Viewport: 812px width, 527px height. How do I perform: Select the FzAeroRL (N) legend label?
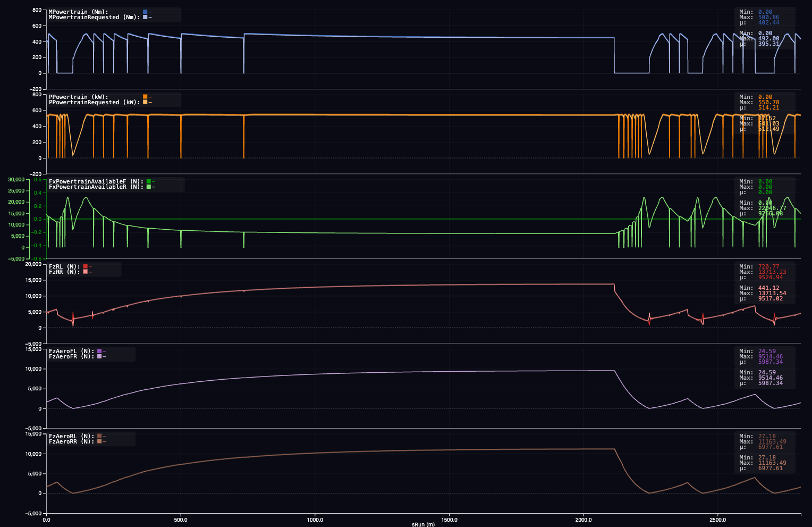tap(71, 436)
